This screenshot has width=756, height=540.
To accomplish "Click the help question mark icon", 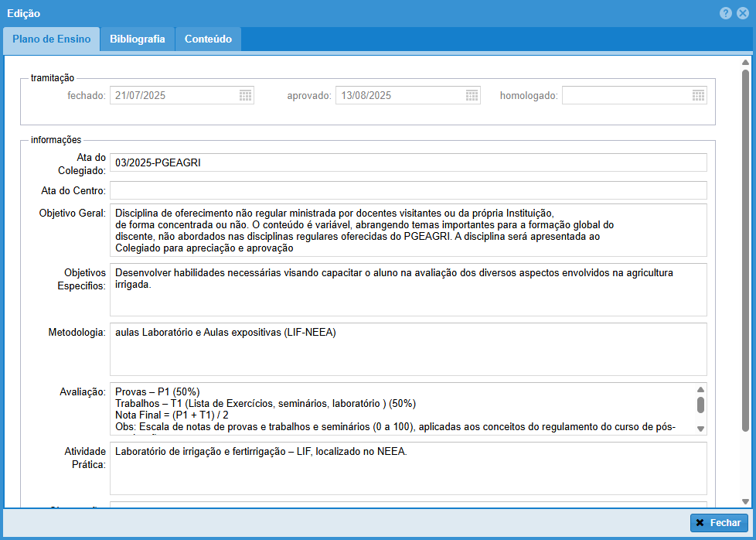I will [x=726, y=13].
